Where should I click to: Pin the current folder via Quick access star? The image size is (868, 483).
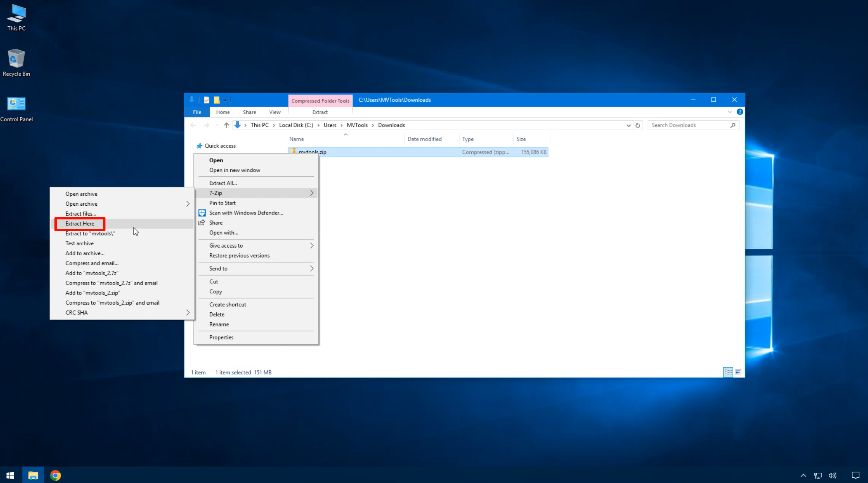point(199,146)
